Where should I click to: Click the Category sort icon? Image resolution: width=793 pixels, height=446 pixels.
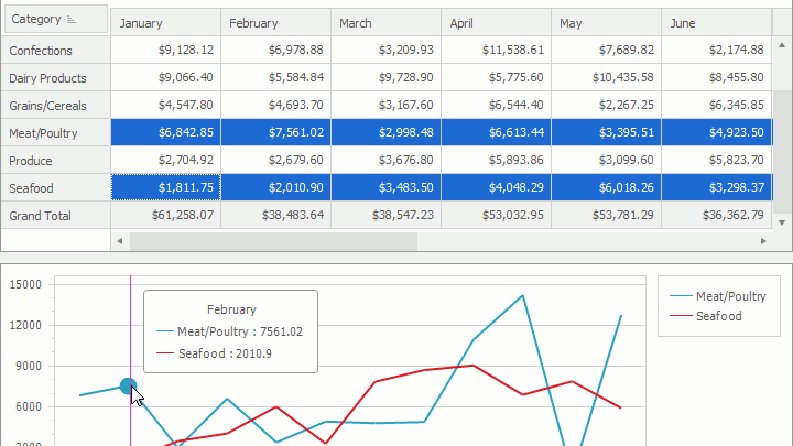click(x=71, y=20)
